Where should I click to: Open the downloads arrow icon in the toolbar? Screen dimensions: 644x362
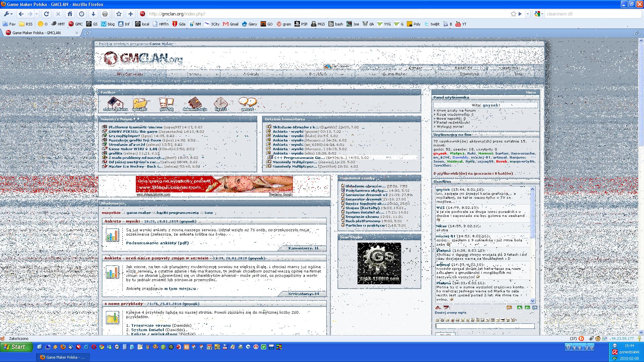click(93, 14)
